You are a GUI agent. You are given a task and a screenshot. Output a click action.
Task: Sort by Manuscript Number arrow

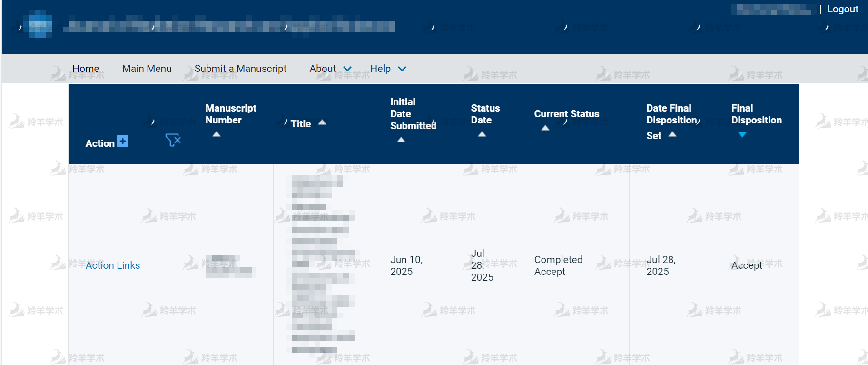tap(217, 134)
